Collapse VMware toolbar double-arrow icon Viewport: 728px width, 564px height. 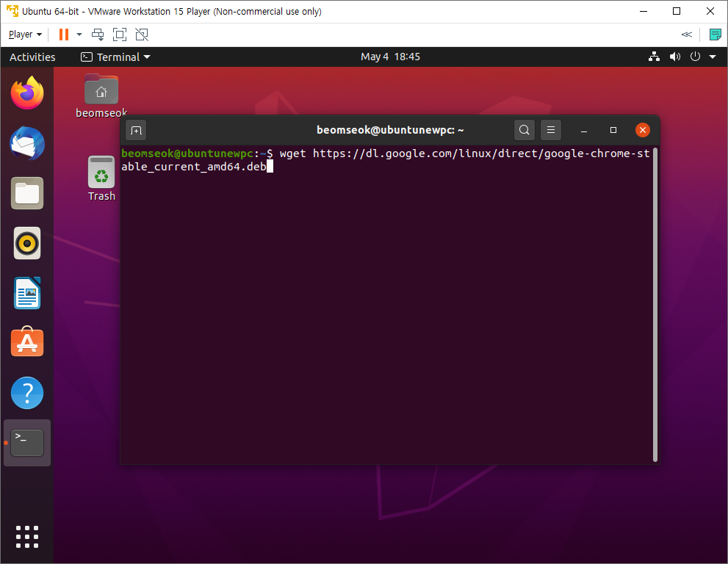[686, 35]
